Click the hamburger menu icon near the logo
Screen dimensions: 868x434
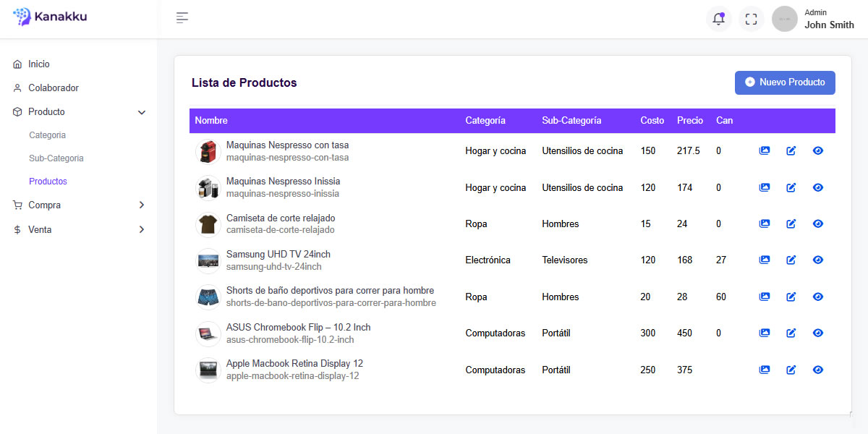[x=182, y=17]
